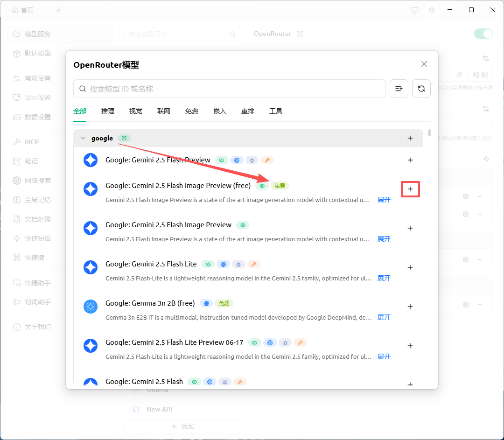Add all google group models
The image size is (504, 440).
coord(410,138)
